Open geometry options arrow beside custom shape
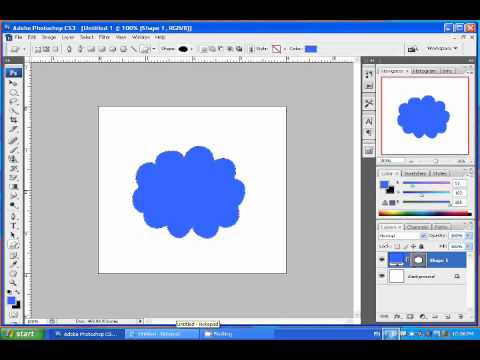Viewport: 480px width, 360px height. coord(154,49)
